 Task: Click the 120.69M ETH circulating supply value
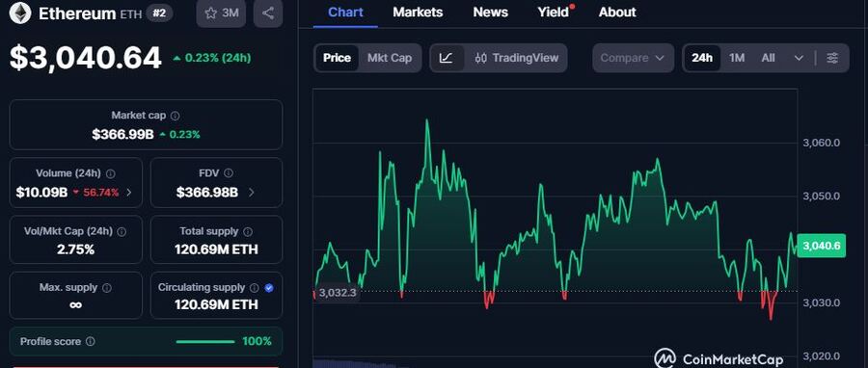point(216,305)
